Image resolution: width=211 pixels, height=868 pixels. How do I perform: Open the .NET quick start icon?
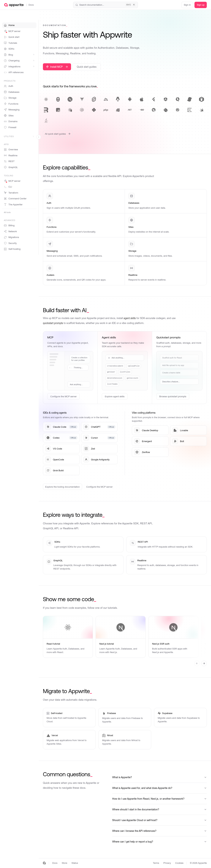pos(130,110)
